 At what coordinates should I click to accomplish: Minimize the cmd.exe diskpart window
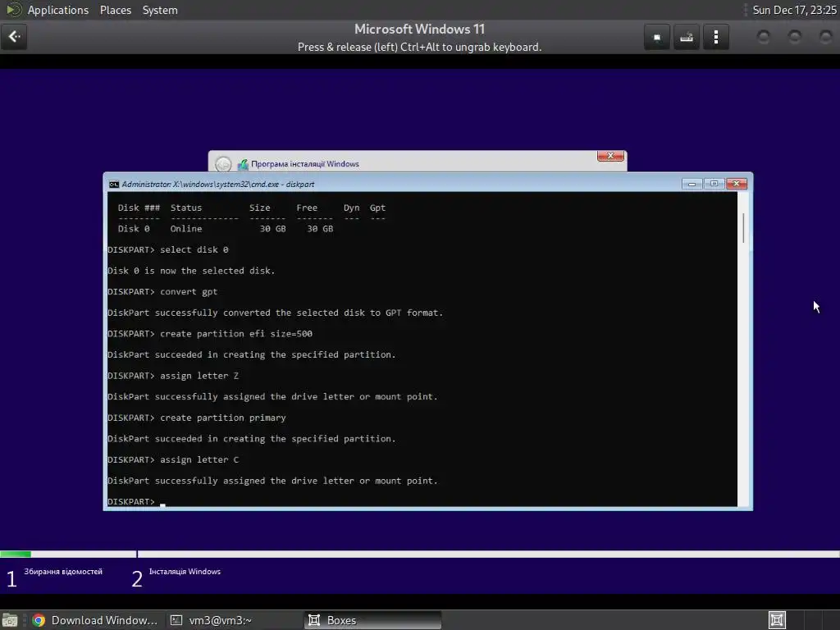692,184
